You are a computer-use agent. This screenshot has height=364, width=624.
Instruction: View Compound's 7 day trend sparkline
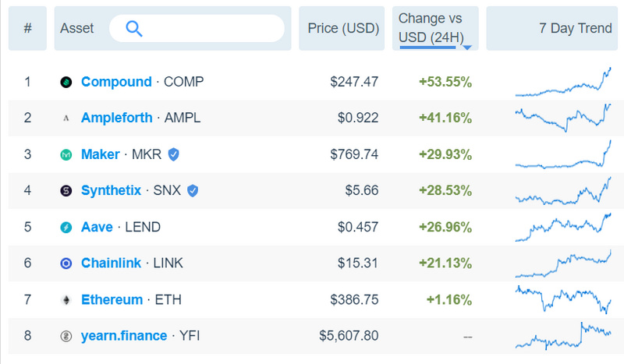pyautogui.click(x=563, y=82)
